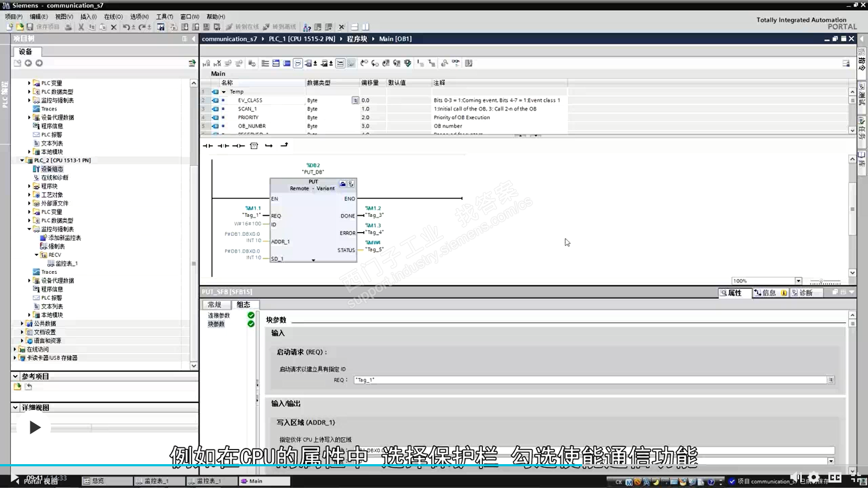Toggle network comments icon in editor toolbar
The width and height of the screenshot is (868, 488).
tap(298, 63)
